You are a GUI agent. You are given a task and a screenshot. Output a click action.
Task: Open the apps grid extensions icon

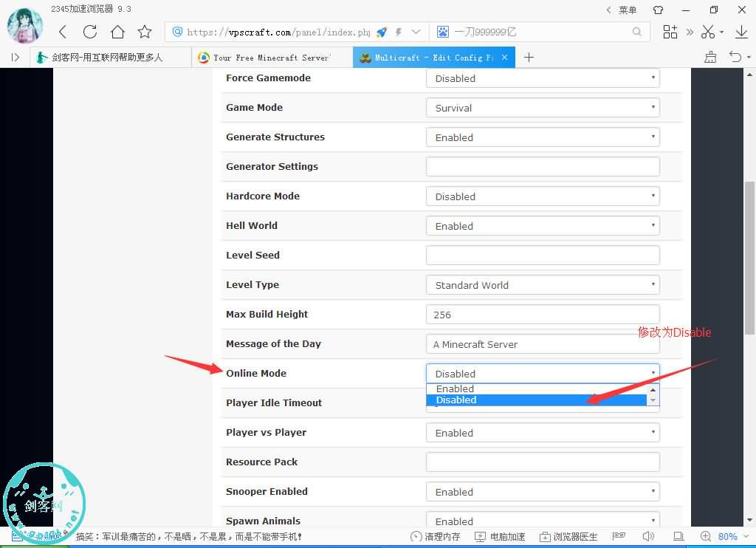pos(670,32)
